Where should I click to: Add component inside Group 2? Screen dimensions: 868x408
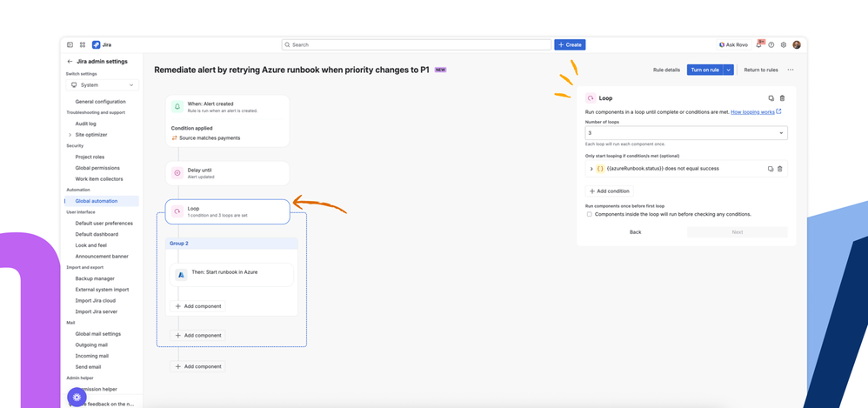point(197,306)
